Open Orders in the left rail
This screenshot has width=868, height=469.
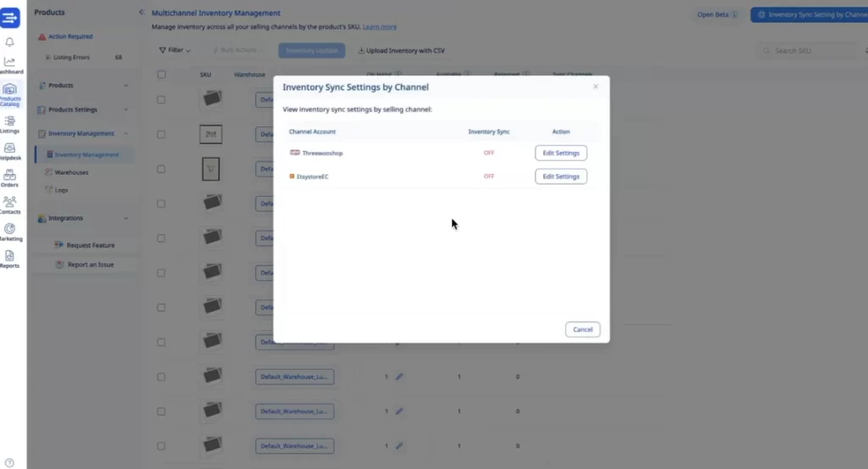[x=10, y=179]
